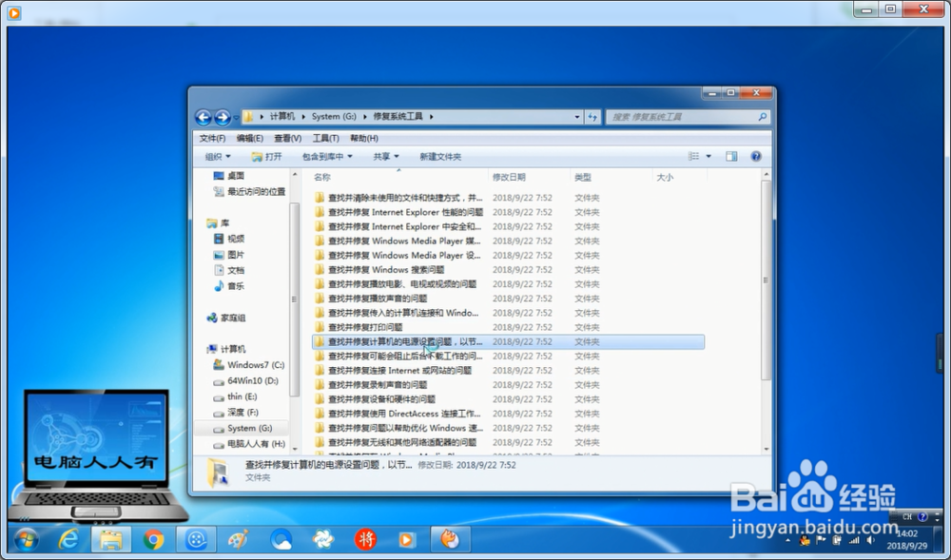This screenshot has height=560, width=951.
Task: Open the 工具(T) menu
Action: tap(325, 138)
